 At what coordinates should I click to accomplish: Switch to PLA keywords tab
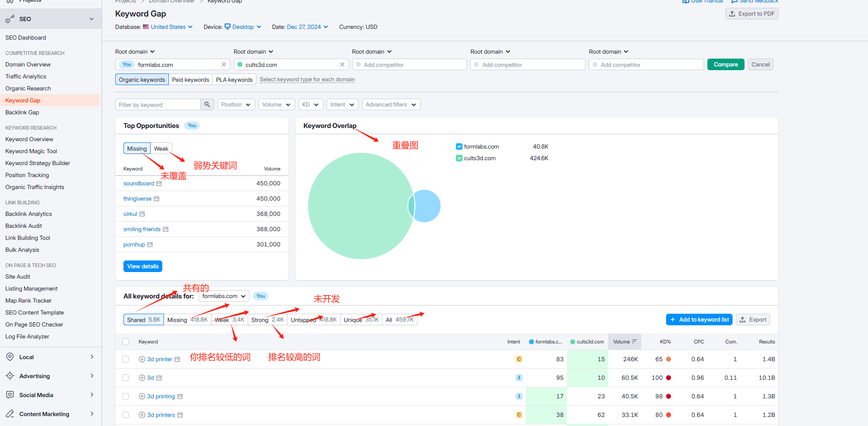click(234, 80)
